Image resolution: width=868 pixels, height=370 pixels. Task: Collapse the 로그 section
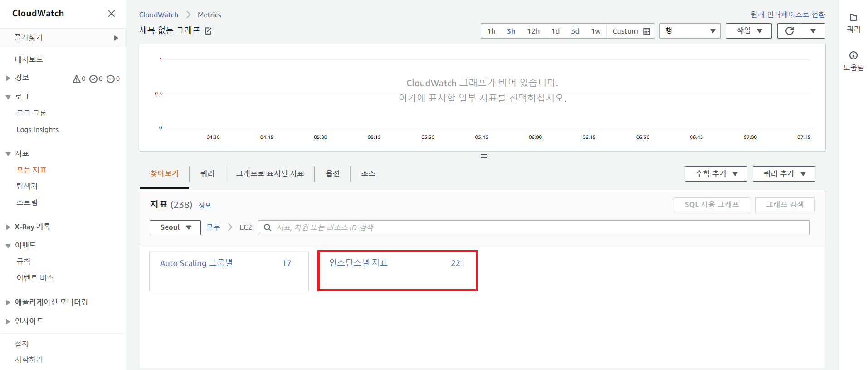tap(8, 97)
